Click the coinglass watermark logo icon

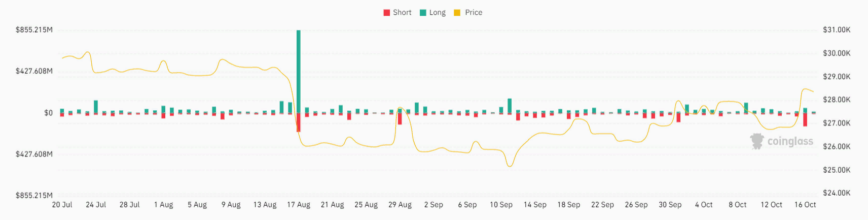pyautogui.click(x=757, y=141)
